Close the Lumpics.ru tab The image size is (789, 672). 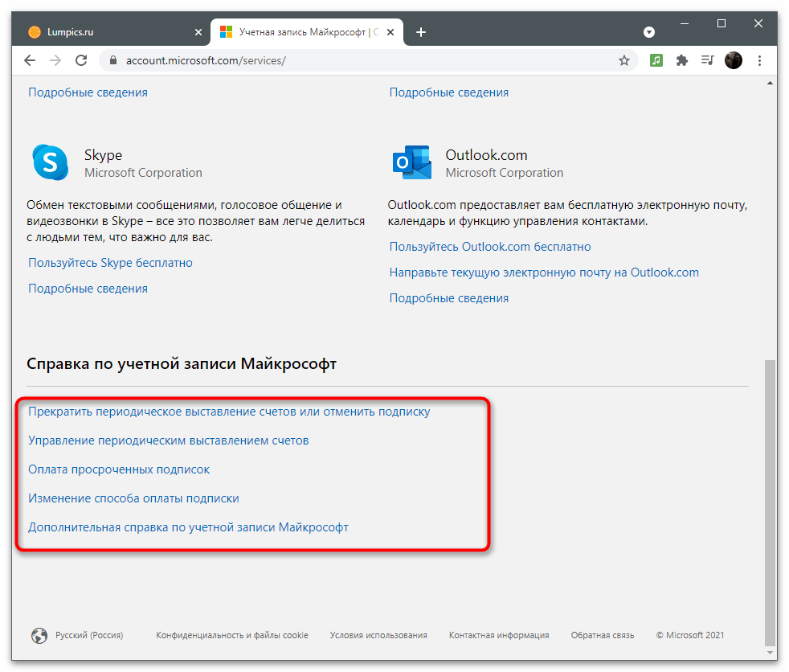pyautogui.click(x=198, y=32)
